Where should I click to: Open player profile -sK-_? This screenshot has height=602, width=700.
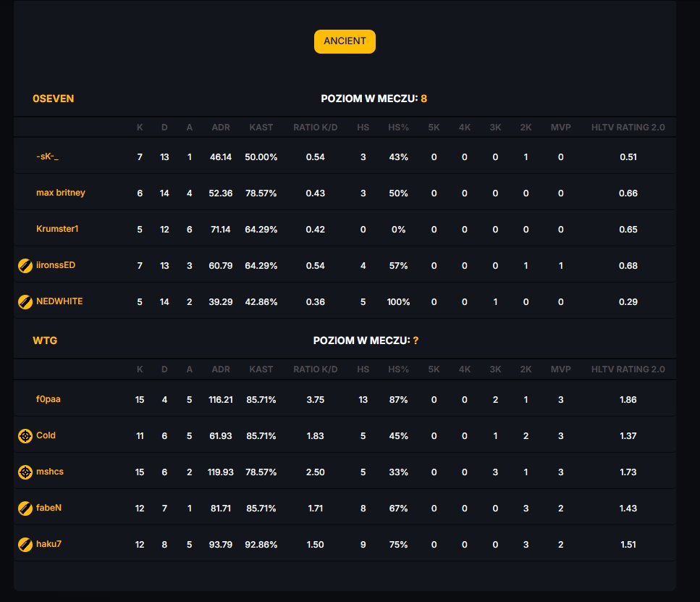(x=47, y=156)
